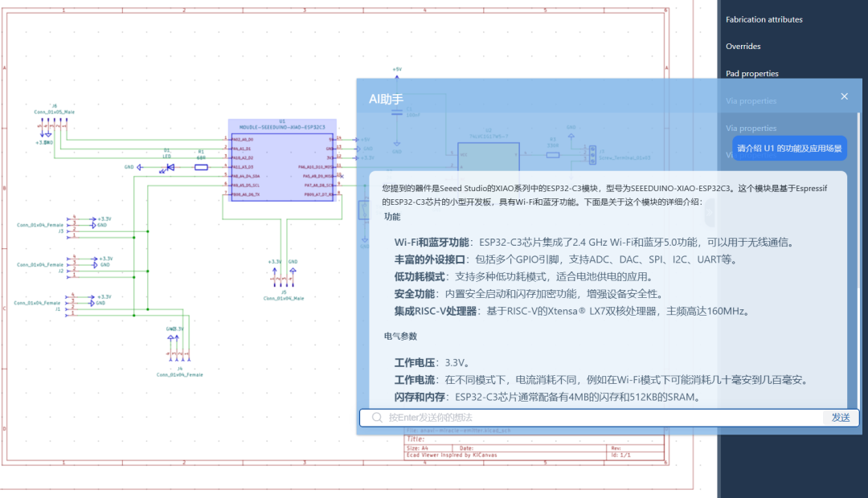Screen dimensions: 868x498
Task: Click the 功能 heading in the response
Action: pyautogui.click(x=392, y=217)
